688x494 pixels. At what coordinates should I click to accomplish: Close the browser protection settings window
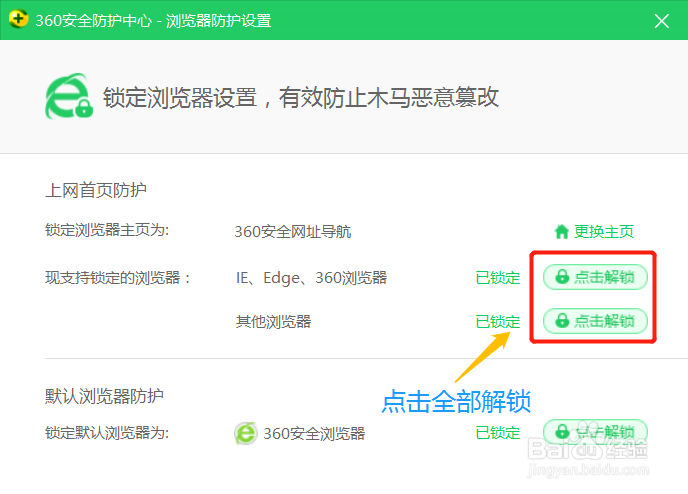661,21
